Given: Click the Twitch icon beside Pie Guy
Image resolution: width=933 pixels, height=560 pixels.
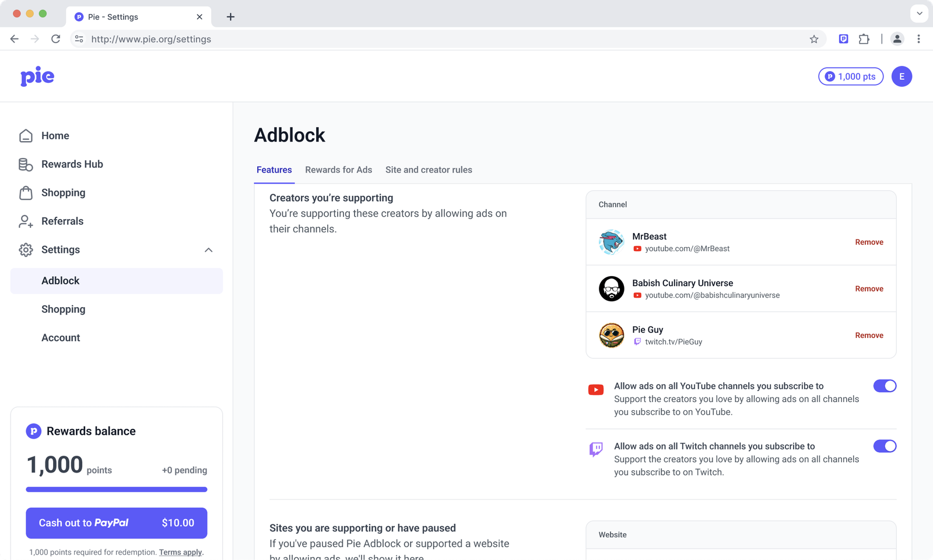Looking at the screenshot, I should point(636,341).
